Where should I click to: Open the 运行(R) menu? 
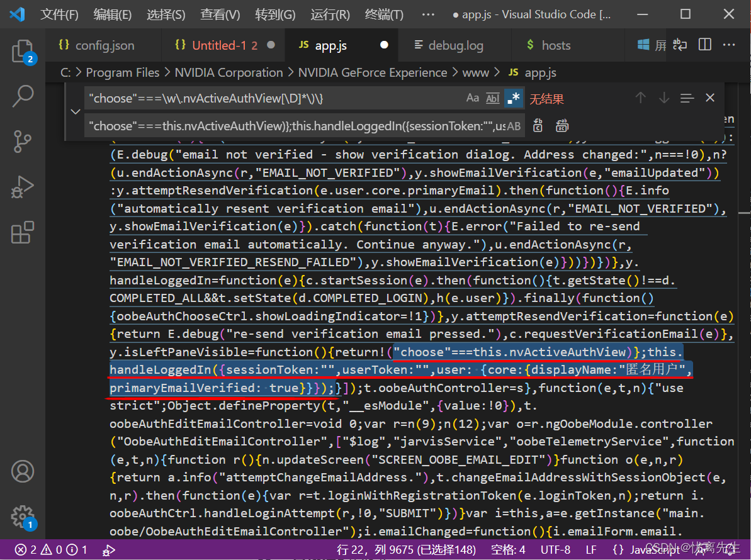[330, 14]
